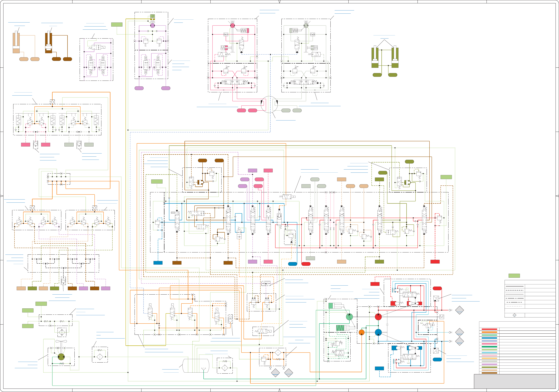Select the right olive cylinder of the pair
Image resolution: width=559 pixels, height=392 pixels.
(395, 56)
